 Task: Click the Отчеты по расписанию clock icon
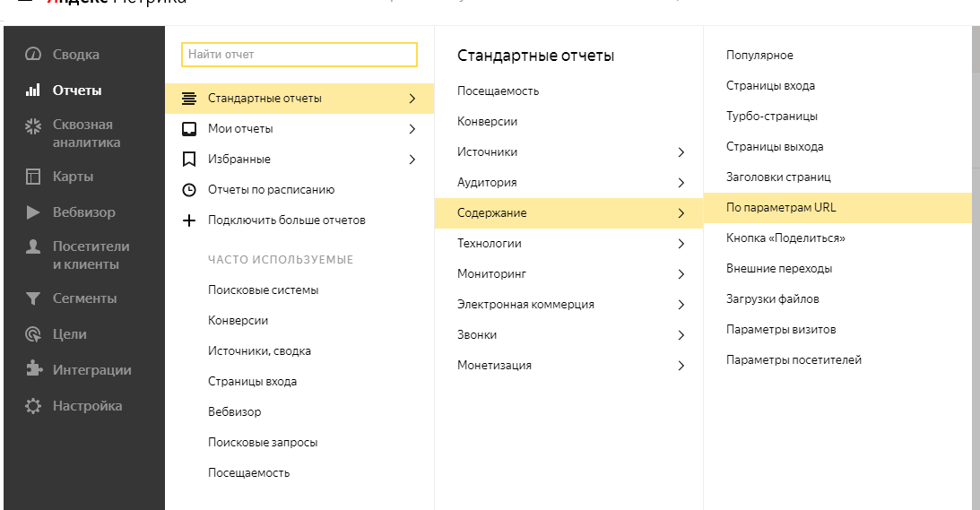pyautogui.click(x=189, y=190)
